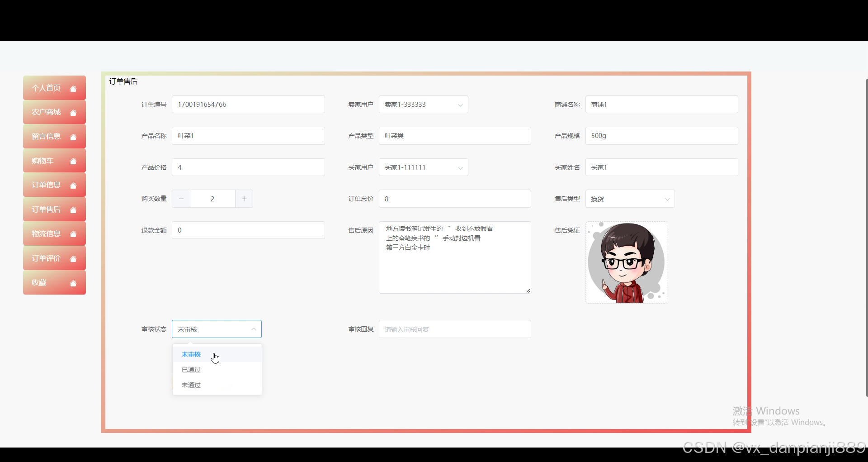Click the 买家姓名 field showing 买家1
Screen dimensions: 868x462
click(x=662, y=167)
